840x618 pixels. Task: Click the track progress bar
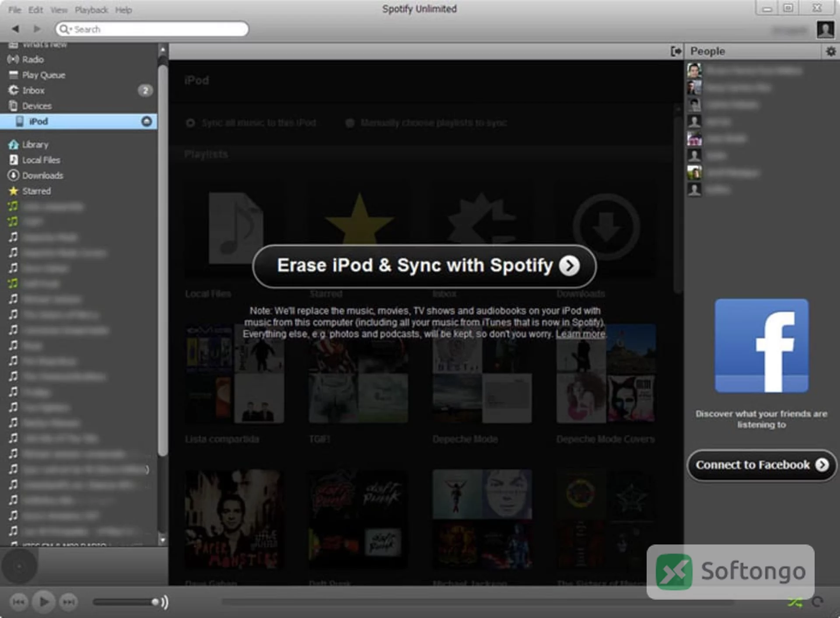pos(477,602)
